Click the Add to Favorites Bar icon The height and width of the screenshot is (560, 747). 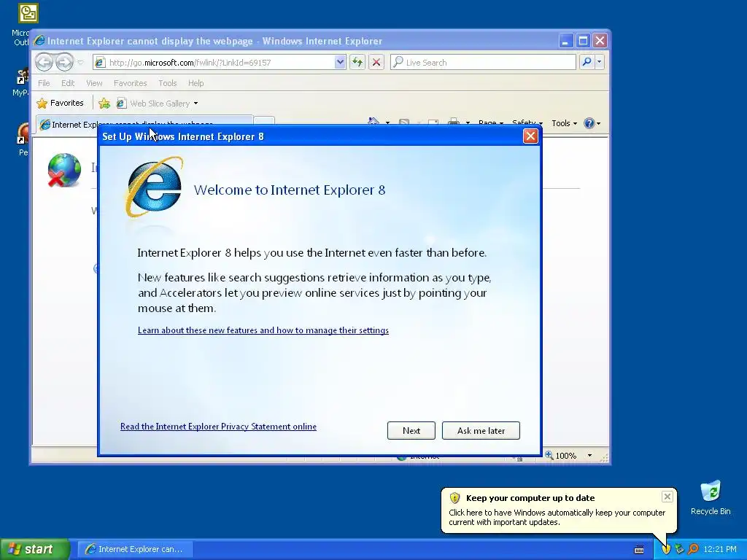(104, 103)
